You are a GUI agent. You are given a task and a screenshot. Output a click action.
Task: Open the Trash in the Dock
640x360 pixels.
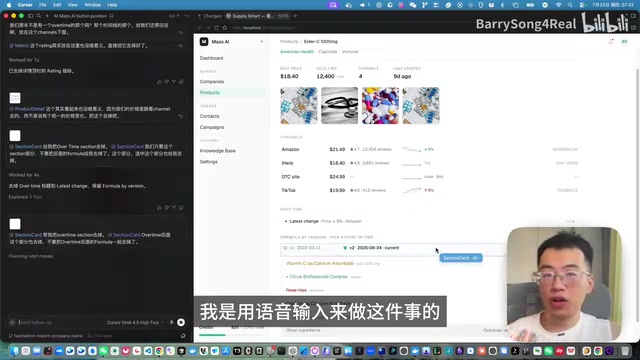[625, 351]
